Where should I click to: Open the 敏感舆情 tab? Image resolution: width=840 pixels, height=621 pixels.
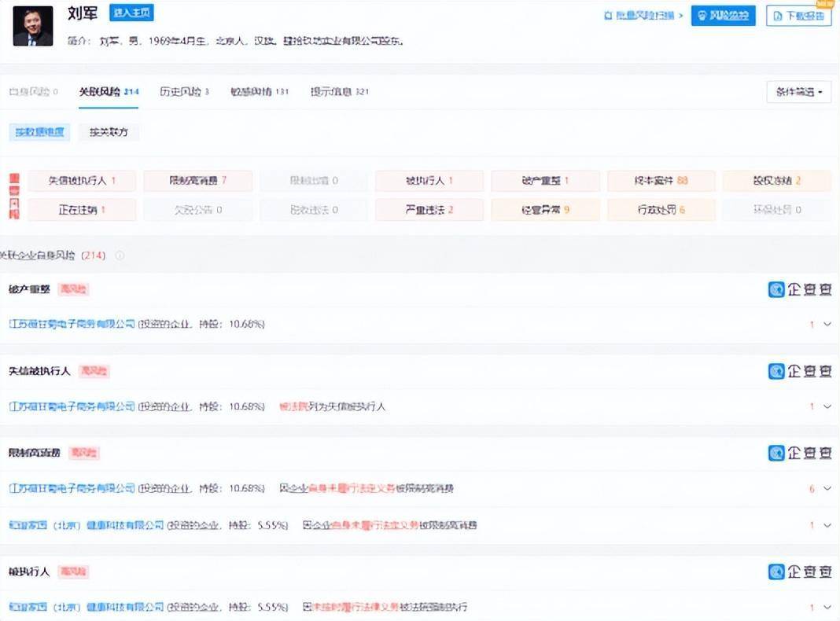(259, 92)
